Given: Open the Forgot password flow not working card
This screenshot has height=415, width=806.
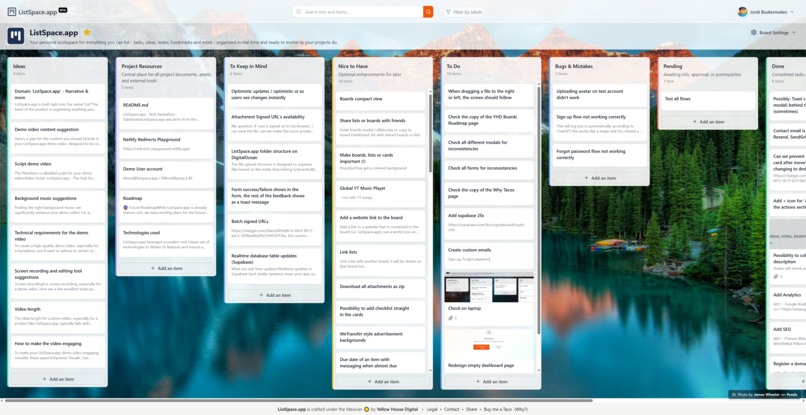Looking at the screenshot, I should pyautogui.click(x=599, y=155).
